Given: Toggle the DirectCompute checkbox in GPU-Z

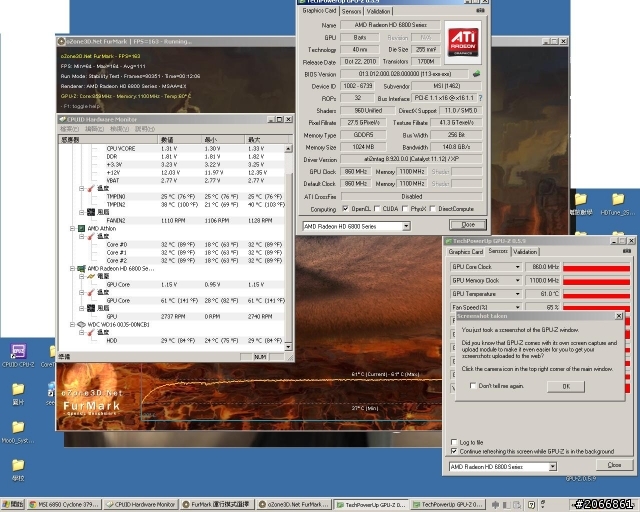Looking at the screenshot, I should [x=433, y=209].
